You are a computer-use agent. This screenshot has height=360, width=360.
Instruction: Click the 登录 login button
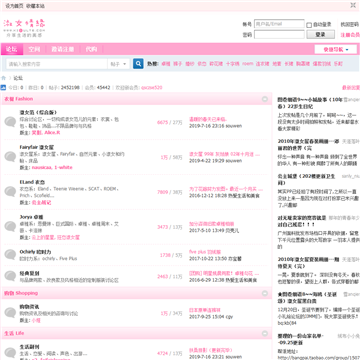click(x=320, y=34)
